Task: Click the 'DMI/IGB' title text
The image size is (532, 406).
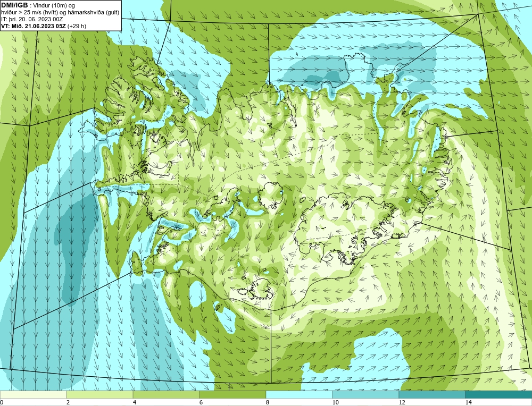Action: coord(14,5)
